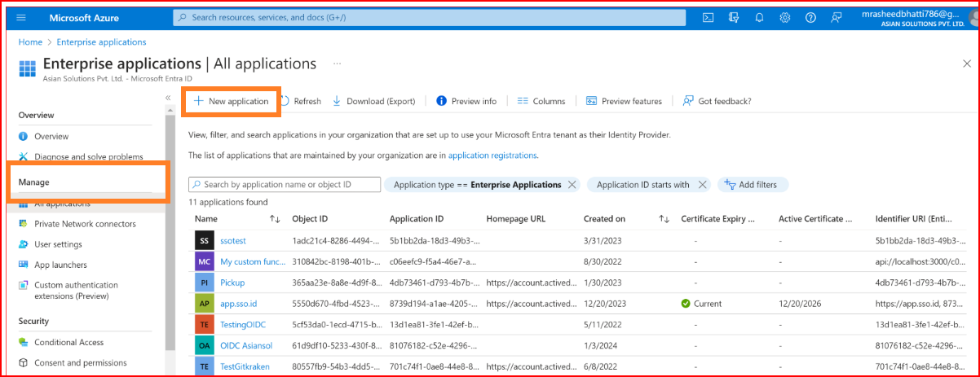This screenshot has width=980, height=377.
Task: Click the MC tile icon for My custom func
Action: pyautogui.click(x=204, y=261)
